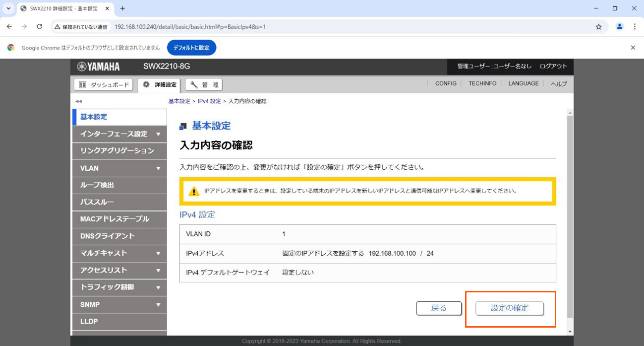Expand インターフェース設定 submenu
This screenshot has width=644, height=346.
click(158, 134)
